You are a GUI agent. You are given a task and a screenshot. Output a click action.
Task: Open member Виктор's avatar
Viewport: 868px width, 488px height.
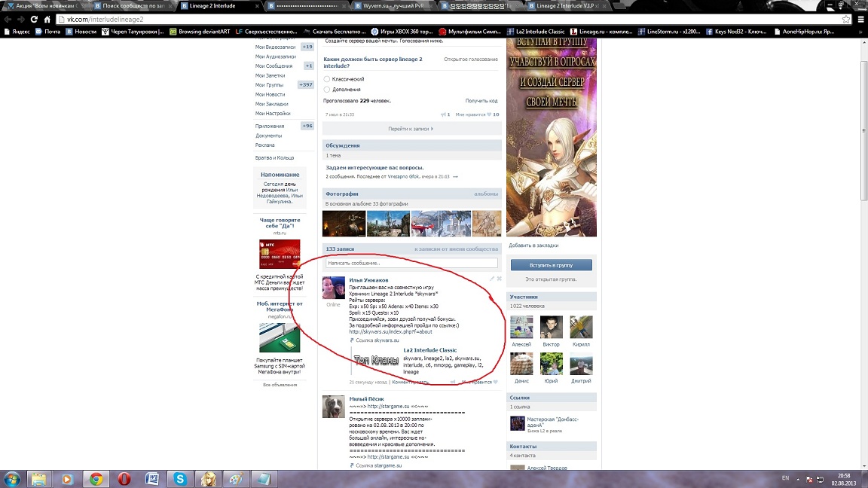552,327
